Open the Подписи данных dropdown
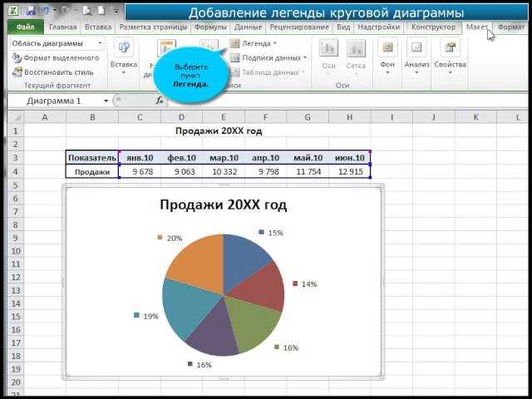 (268, 58)
